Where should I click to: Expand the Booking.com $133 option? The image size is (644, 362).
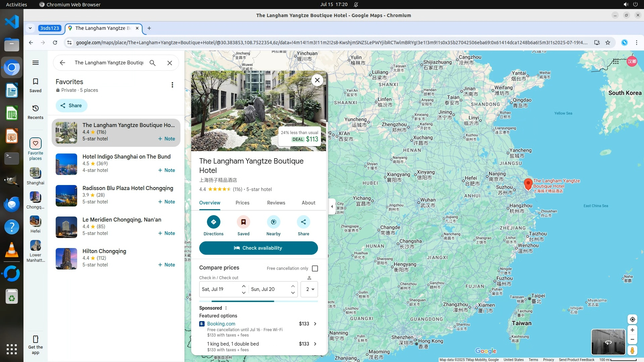pyautogui.click(x=315, y=324)
